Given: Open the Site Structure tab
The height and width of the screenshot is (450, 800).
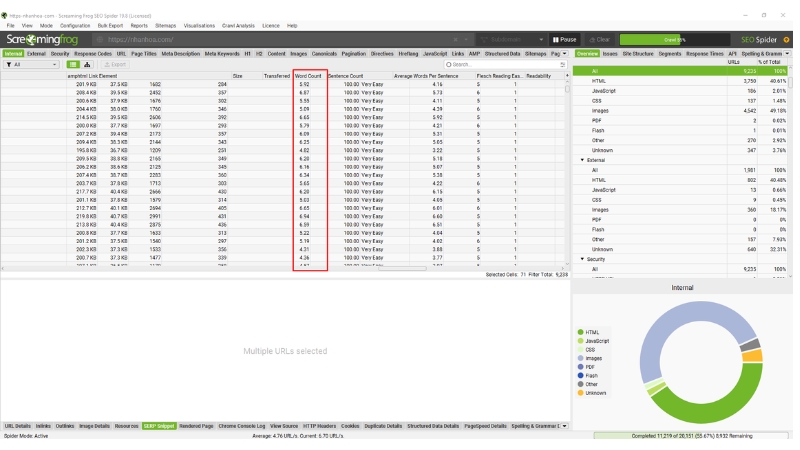Looking at the screenshot, I should click(x=638, y=54).
